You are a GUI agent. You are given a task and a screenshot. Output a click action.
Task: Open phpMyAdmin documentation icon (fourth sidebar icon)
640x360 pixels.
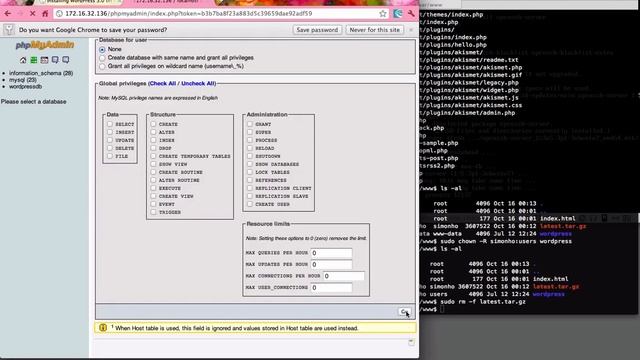[x=55, y=60]
